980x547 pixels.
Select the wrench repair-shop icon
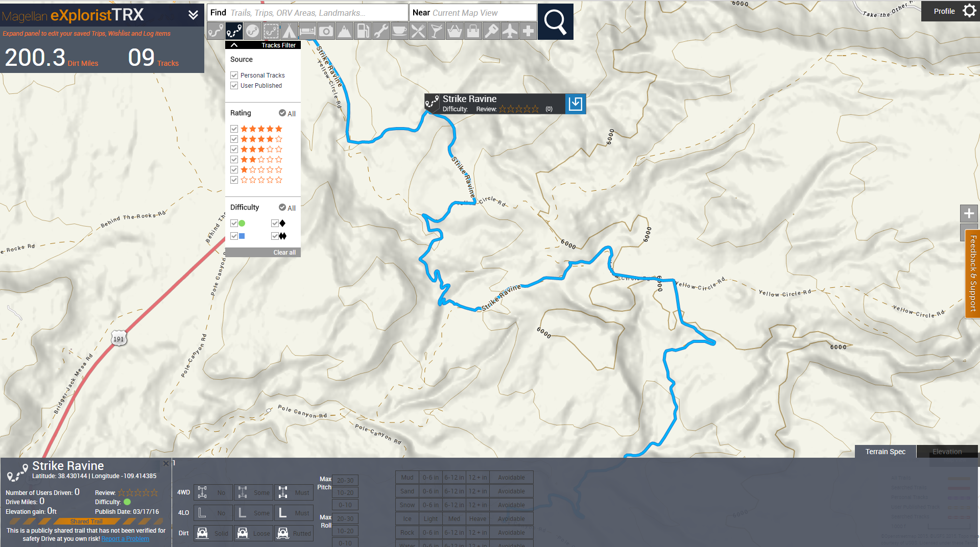click(x=381, y=31)
